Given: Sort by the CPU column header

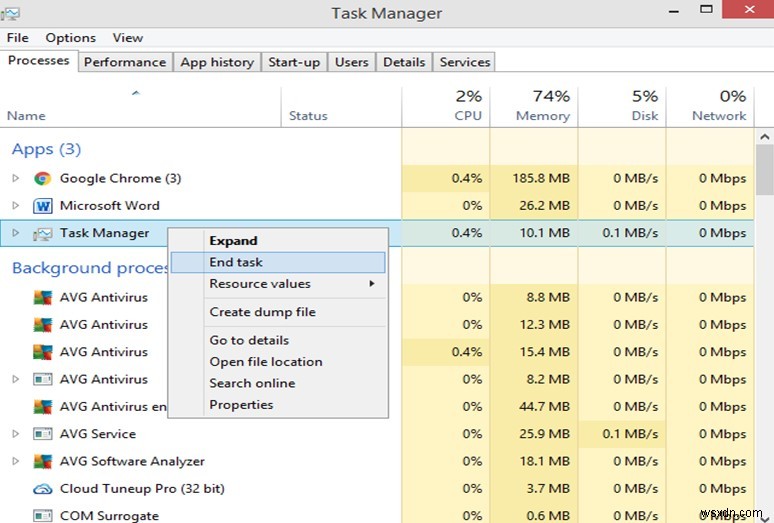Looking at the screenshot, I should 446,107.
